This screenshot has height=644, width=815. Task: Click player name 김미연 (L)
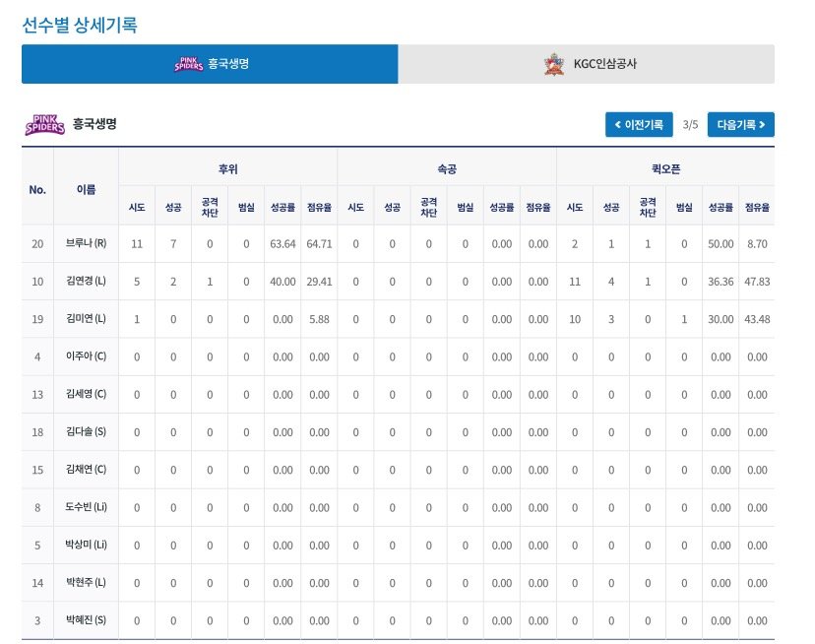coord(86,319)
